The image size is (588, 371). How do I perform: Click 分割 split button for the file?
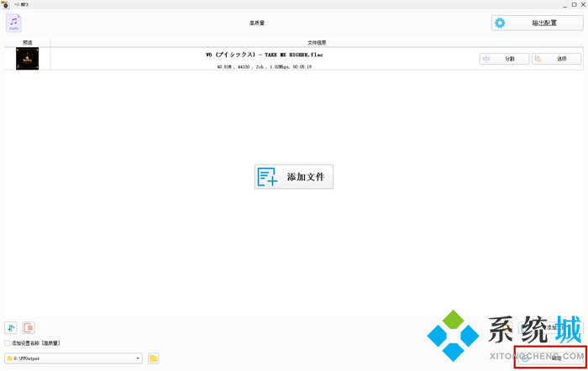coord(503,59)
